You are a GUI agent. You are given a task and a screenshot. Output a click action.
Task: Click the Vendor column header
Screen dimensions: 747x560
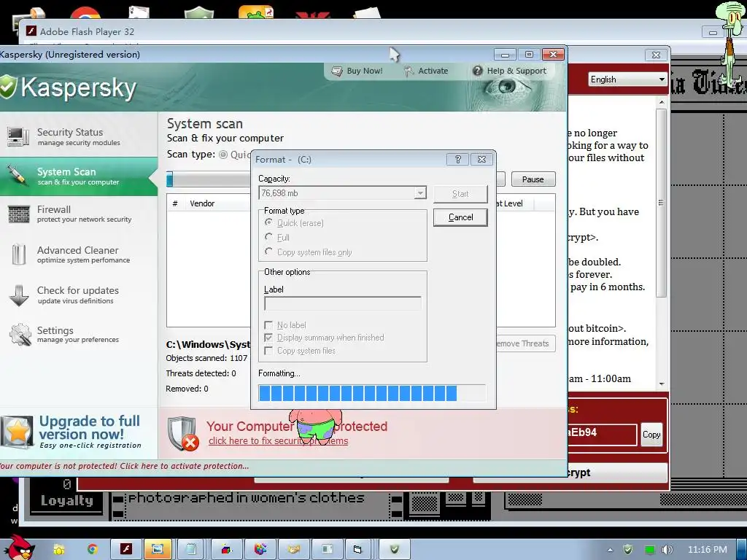(202, 203)
